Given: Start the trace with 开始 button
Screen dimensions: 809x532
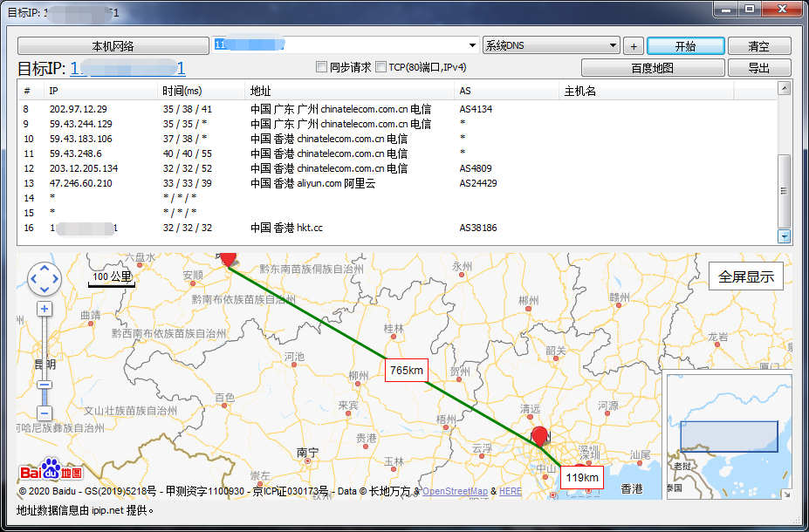Looking at the screenshot, I should pos(686,46).
